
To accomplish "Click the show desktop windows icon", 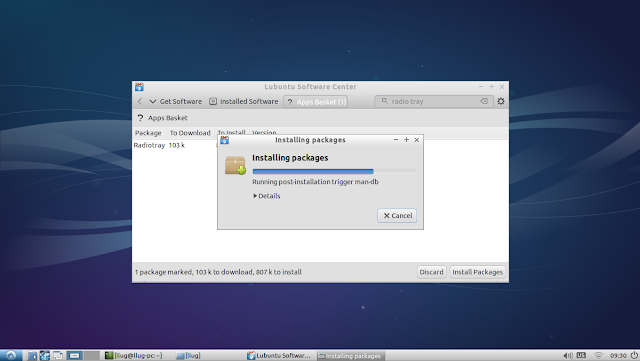I will click(58, 355).
